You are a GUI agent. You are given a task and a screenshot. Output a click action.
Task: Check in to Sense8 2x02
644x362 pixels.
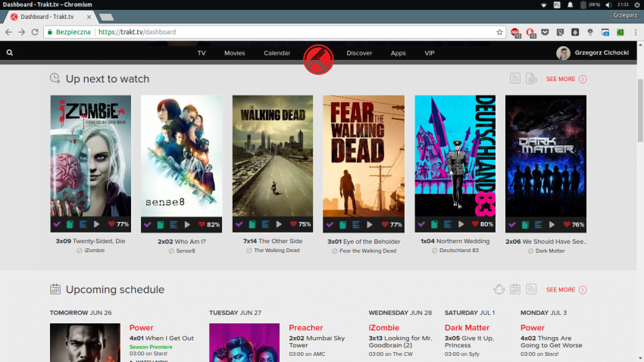[187, 224]
